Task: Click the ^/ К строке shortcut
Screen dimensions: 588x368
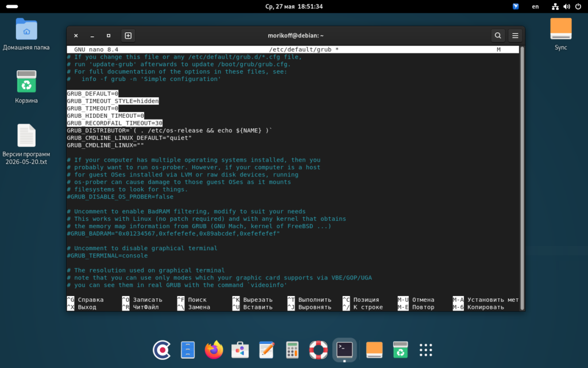Action: (x=363, y=307)
